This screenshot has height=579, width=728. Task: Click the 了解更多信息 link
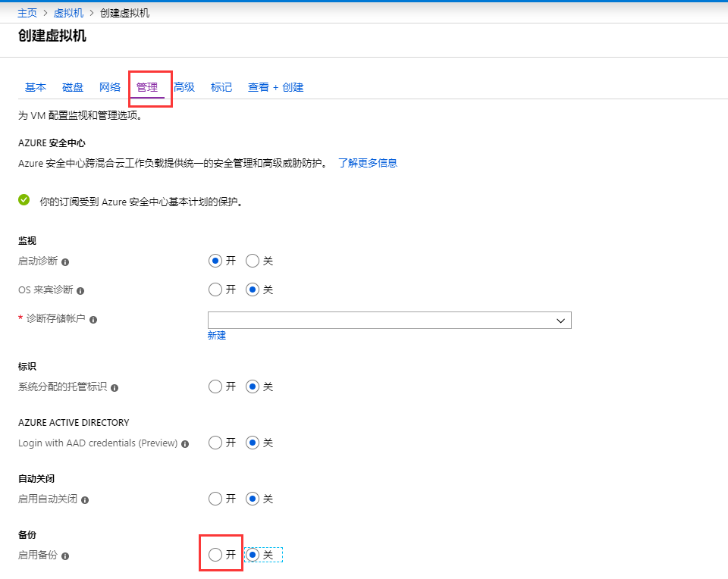tap(367, 163)
